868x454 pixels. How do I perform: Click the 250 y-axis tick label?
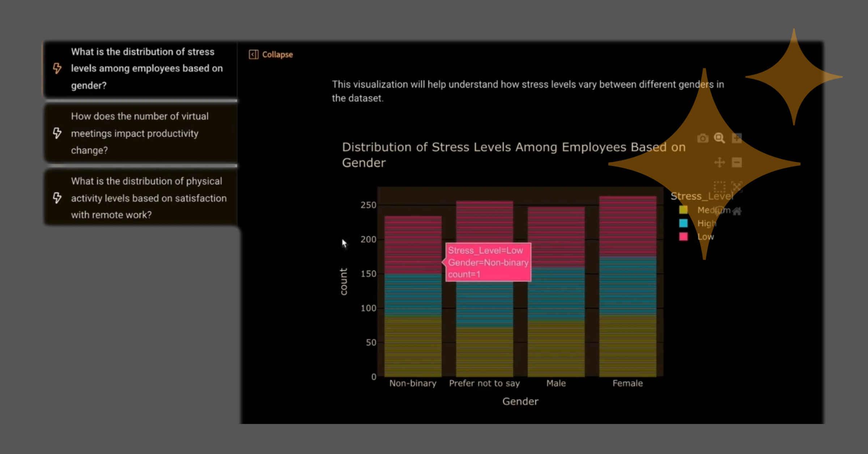(368, 205)
